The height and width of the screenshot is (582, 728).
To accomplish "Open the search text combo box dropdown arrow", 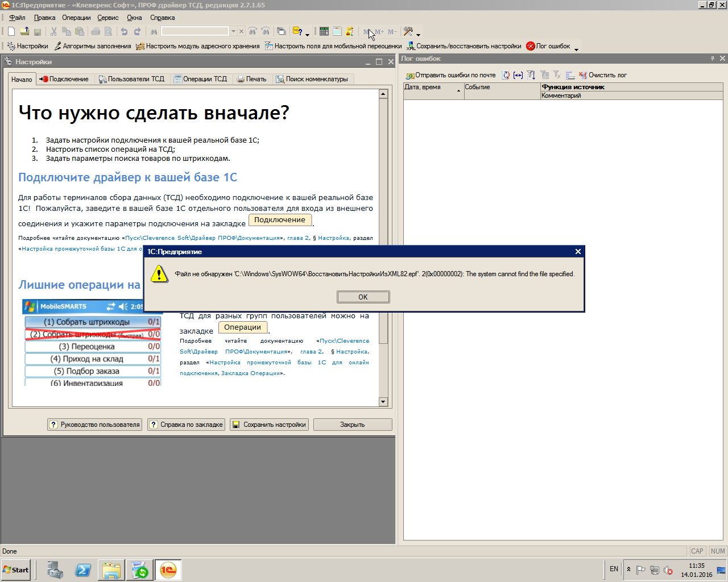I will (x=233, y=31).
